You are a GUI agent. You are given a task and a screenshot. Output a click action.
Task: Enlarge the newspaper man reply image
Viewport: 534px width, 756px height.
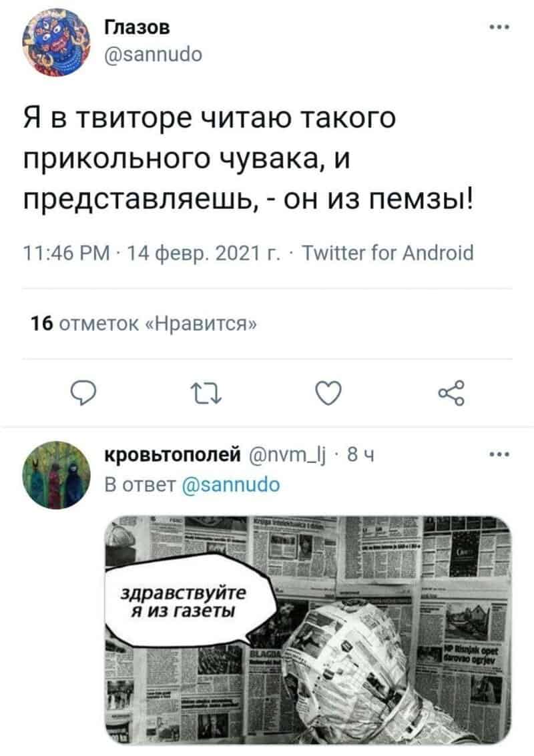click(x=308, y=630)
